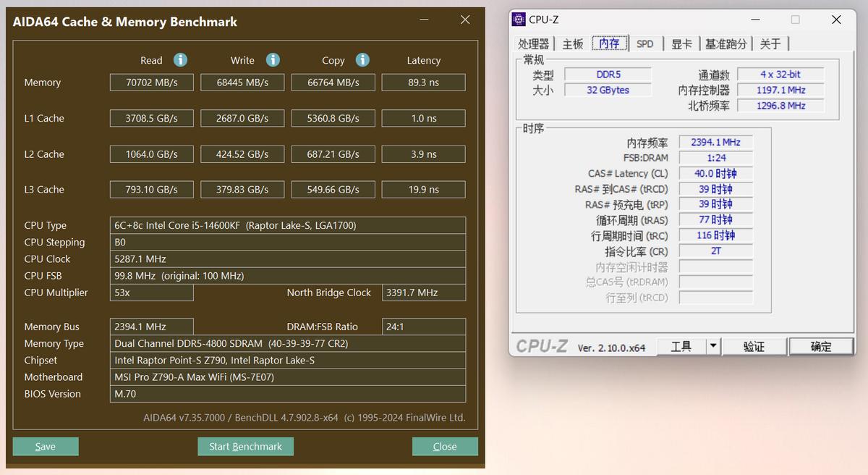Click the Memory Bus value in AIDA64
Screen dimensions: 868x475
pyautogui.click(x=152, y=327)
